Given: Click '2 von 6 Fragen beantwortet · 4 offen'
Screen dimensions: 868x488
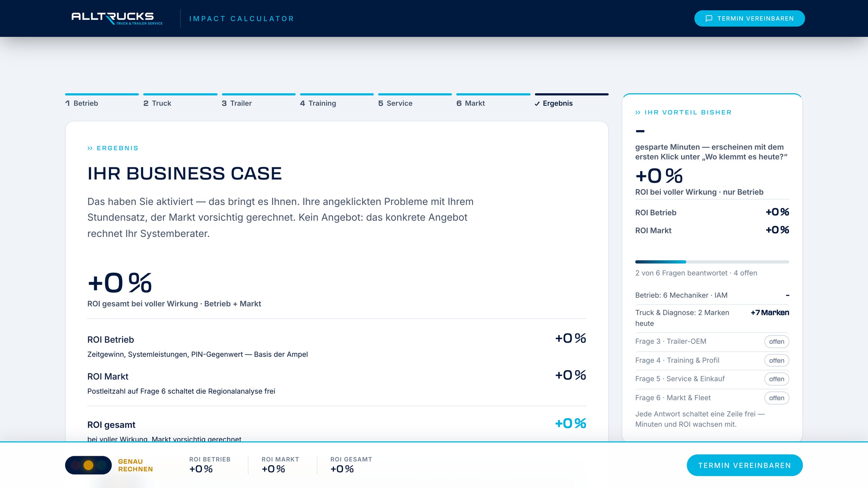Looking at the screenshot, I should tap(696, 273).
